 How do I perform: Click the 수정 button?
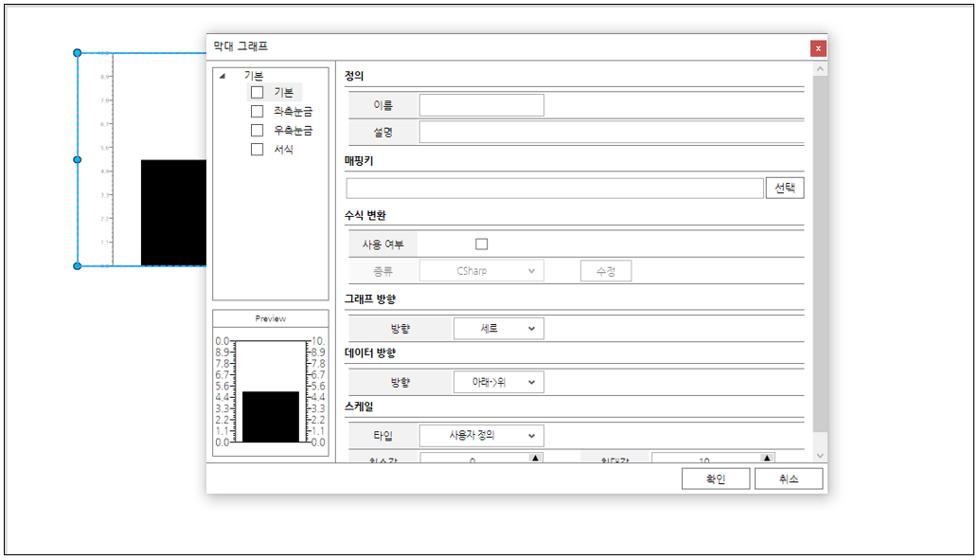point(606,271)
